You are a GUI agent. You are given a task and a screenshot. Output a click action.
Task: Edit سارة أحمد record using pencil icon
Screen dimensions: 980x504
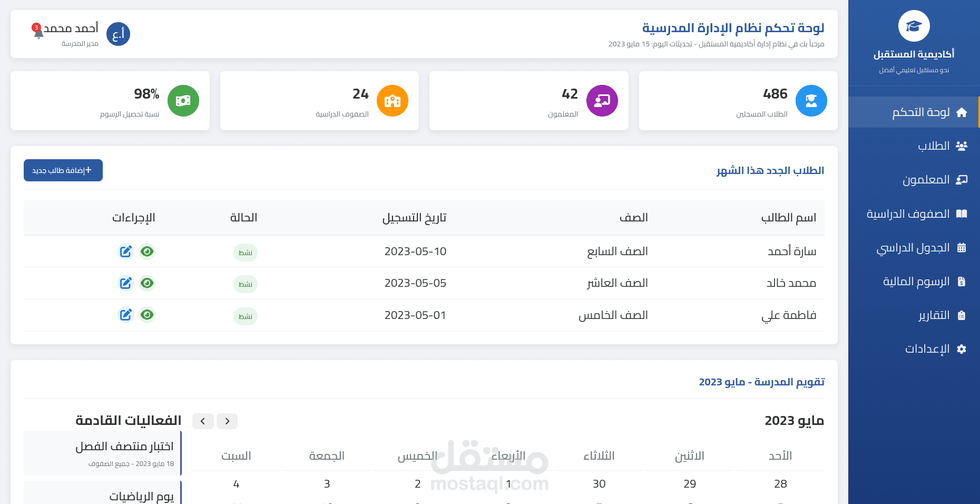125,251
